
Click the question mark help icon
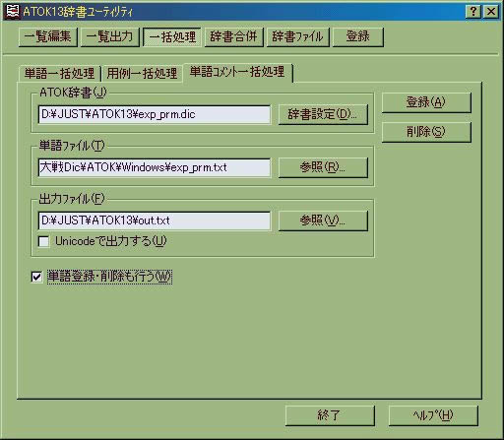pos(473,12)
